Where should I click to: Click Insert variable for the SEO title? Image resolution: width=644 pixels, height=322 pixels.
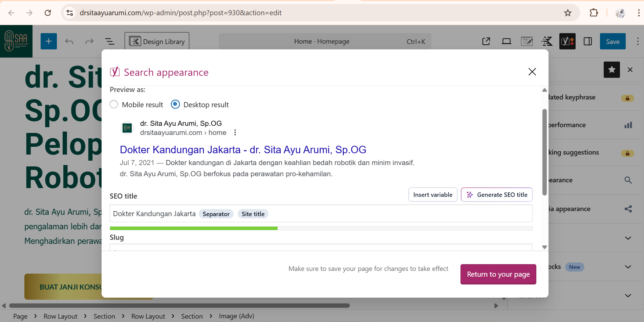(x=433, y=194)
